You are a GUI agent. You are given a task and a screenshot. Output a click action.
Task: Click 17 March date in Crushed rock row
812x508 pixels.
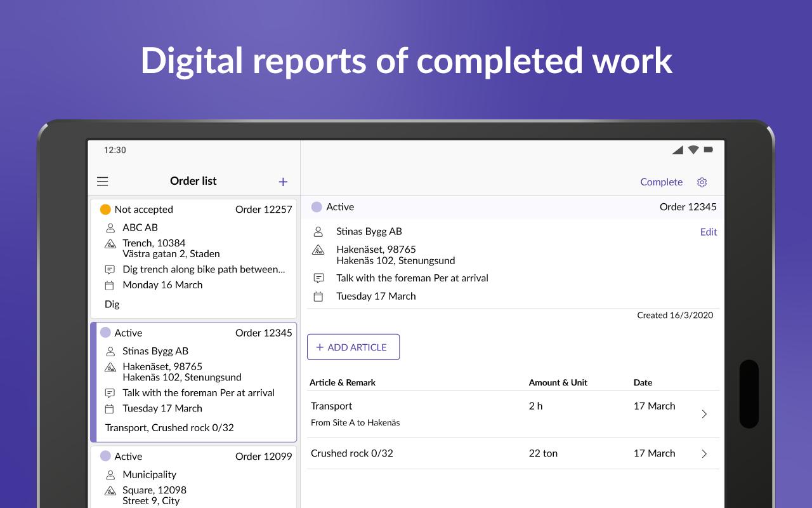[x=655, y=453]
